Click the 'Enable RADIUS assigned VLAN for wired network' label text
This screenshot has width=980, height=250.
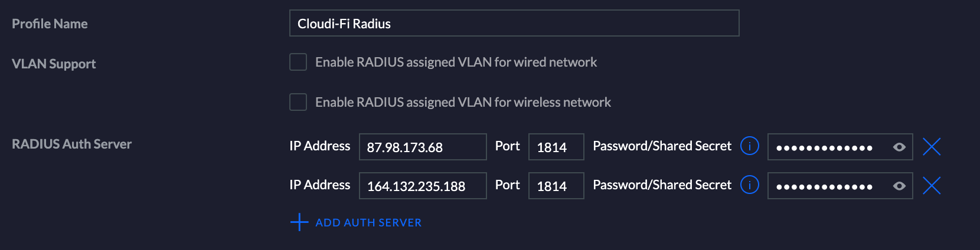pos(456,62)
